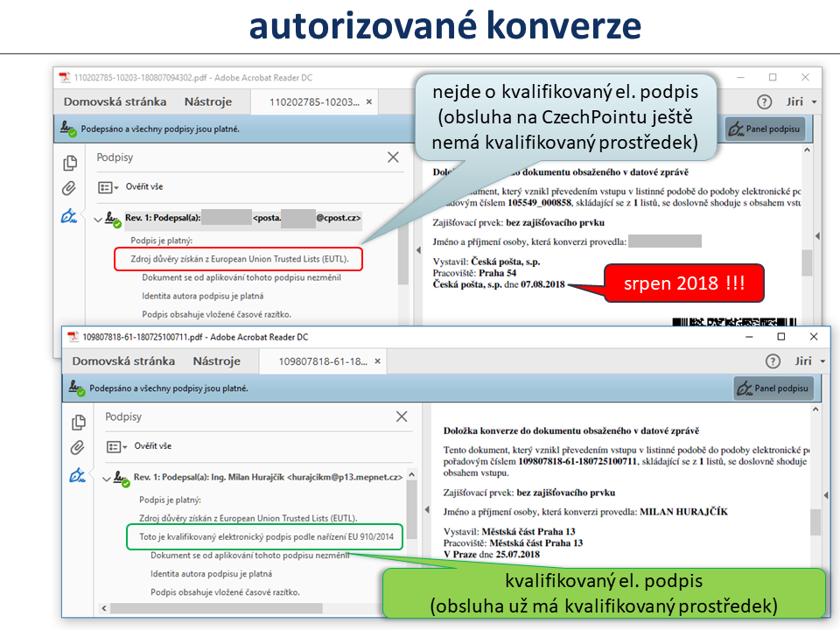Screen dimensions: 840x630
Task: Click vertical scrollbar of lower signatures panel
Action: 412,509
